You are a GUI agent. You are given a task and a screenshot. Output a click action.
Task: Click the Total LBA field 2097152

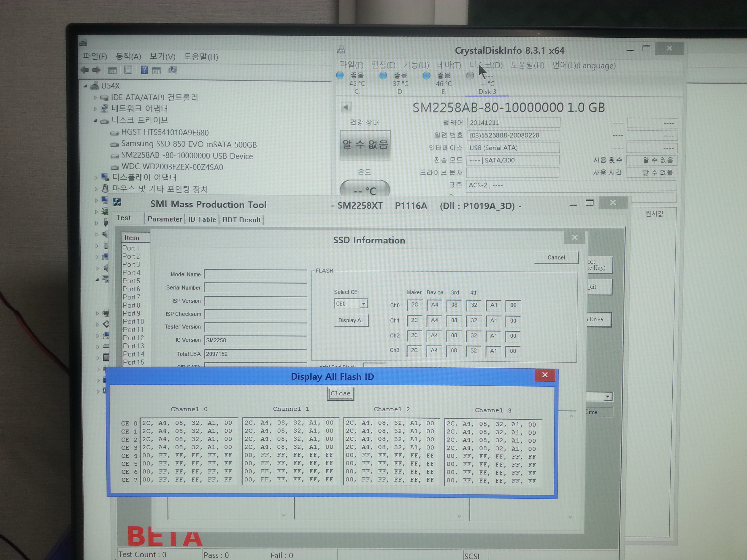[256, 354]
